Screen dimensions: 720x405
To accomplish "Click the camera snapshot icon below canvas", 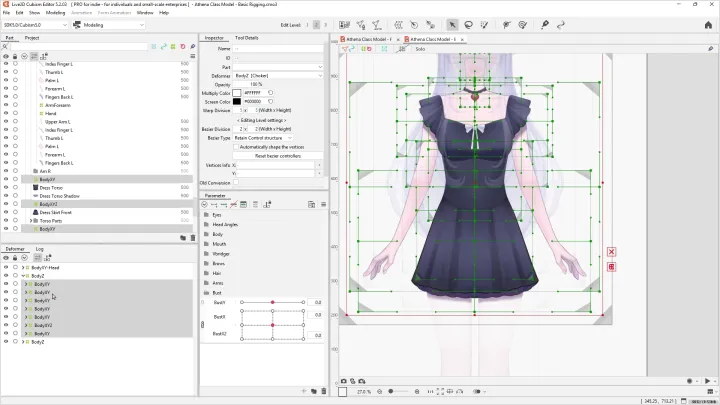I will (343, 381).
